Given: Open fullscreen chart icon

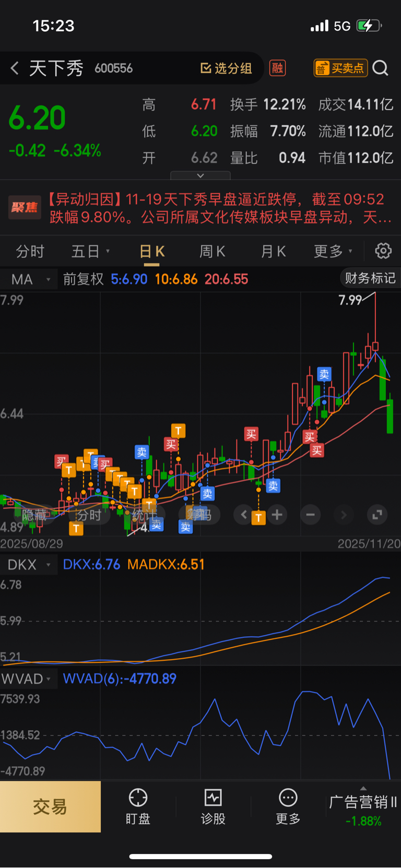Looking at the screenshot, I should (377, 515).
